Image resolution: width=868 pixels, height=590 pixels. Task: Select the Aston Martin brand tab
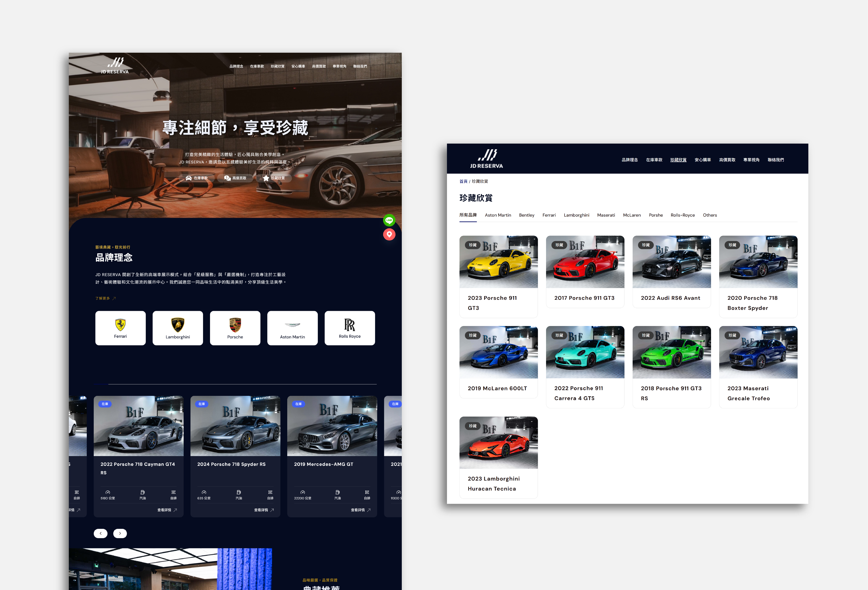[498, 215]
